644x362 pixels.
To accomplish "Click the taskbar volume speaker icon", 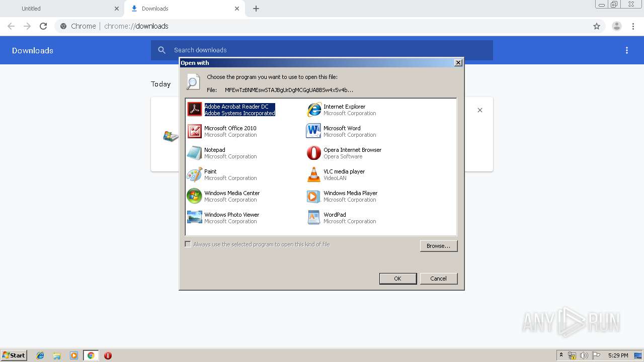I will point(584,355).
